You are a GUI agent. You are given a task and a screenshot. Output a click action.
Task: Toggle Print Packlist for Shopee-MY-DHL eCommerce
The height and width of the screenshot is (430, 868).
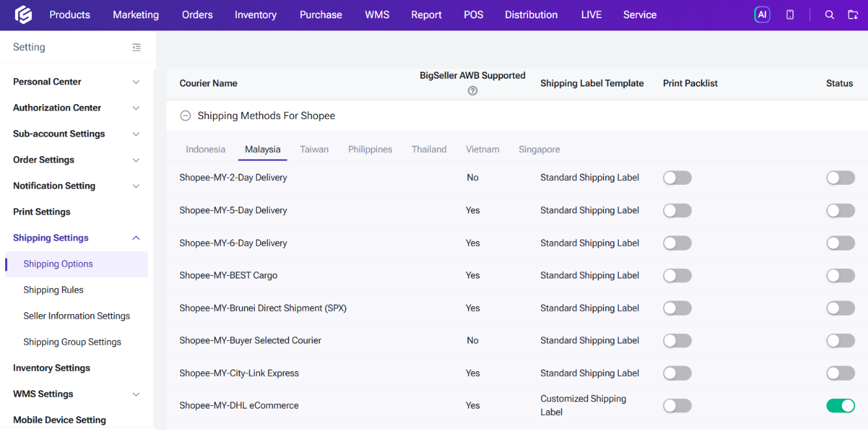677,405
